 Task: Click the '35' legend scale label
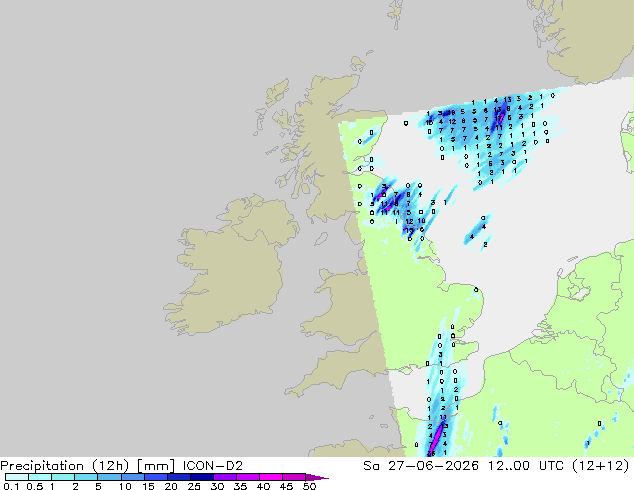(240, 486)
